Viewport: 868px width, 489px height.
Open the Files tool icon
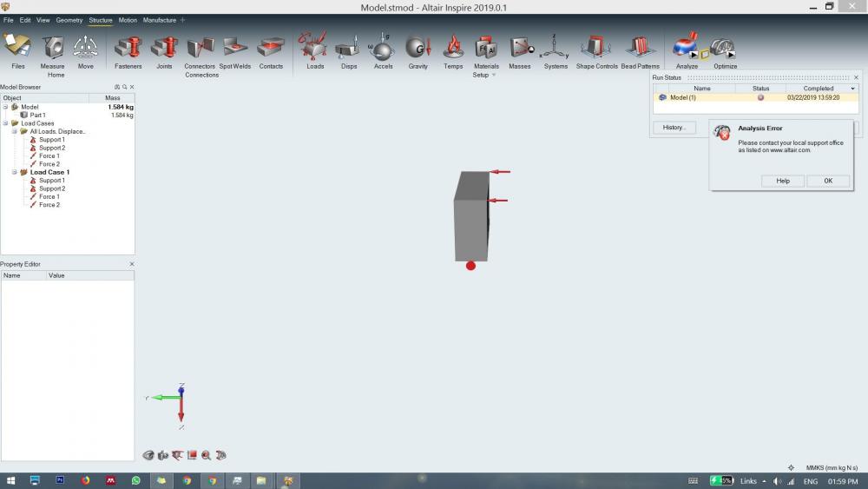[17, 47]
